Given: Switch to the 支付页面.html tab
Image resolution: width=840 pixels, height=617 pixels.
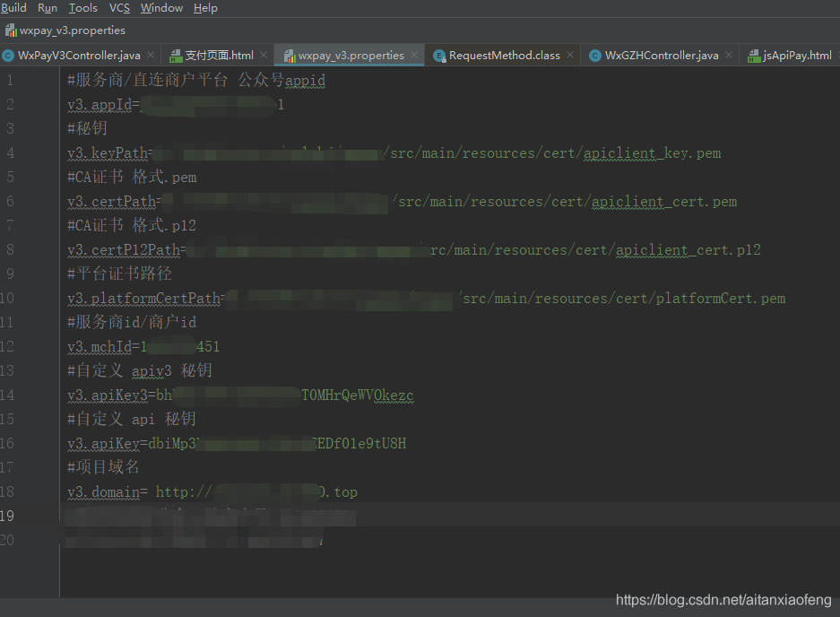Looking at the screenshot, I should click(219, 56).
